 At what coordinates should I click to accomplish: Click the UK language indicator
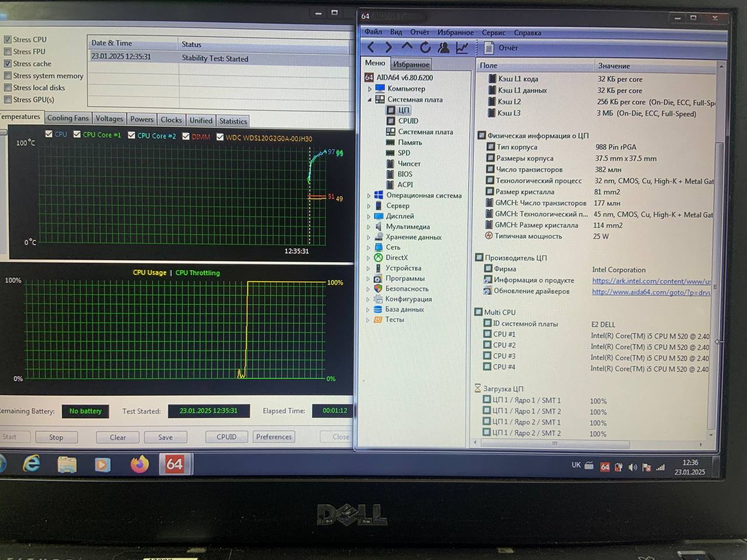(x=576, y=465)
